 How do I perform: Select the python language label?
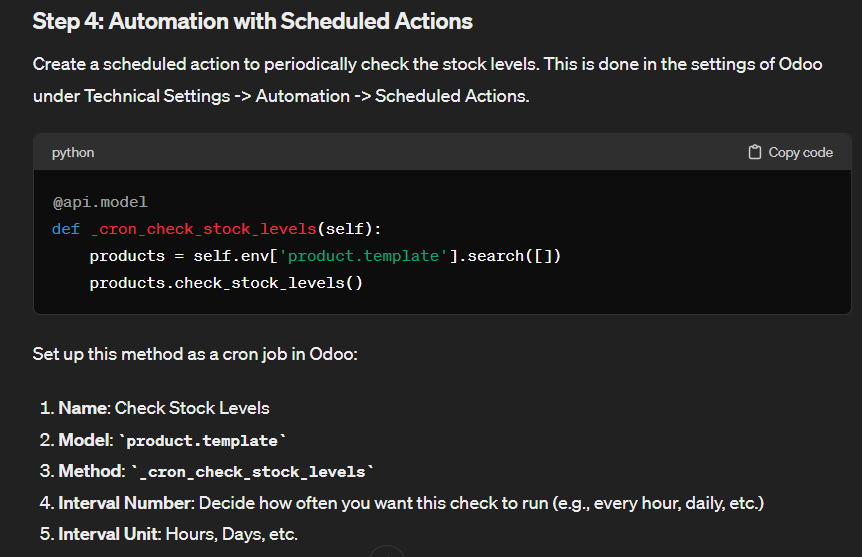click(x=73, y=152)
